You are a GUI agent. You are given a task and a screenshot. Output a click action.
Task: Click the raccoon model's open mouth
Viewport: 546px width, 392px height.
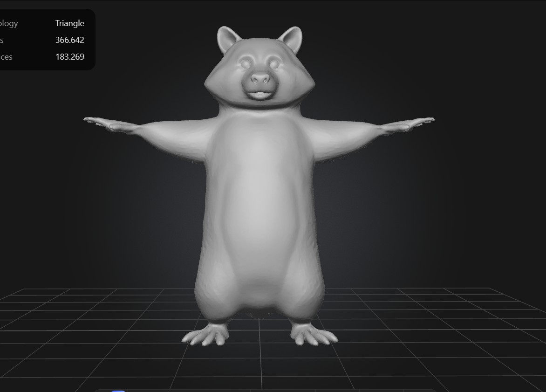259,95
